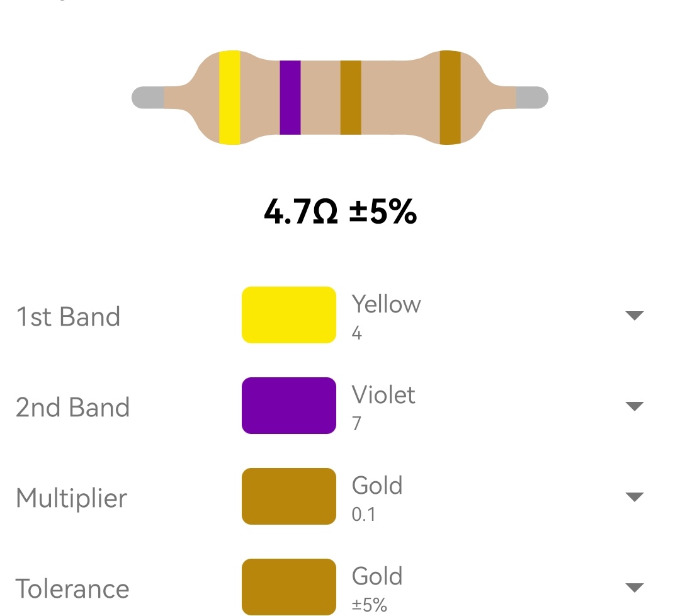
Task: Click the 2nd Band label
Action: [x=72, y=407]
